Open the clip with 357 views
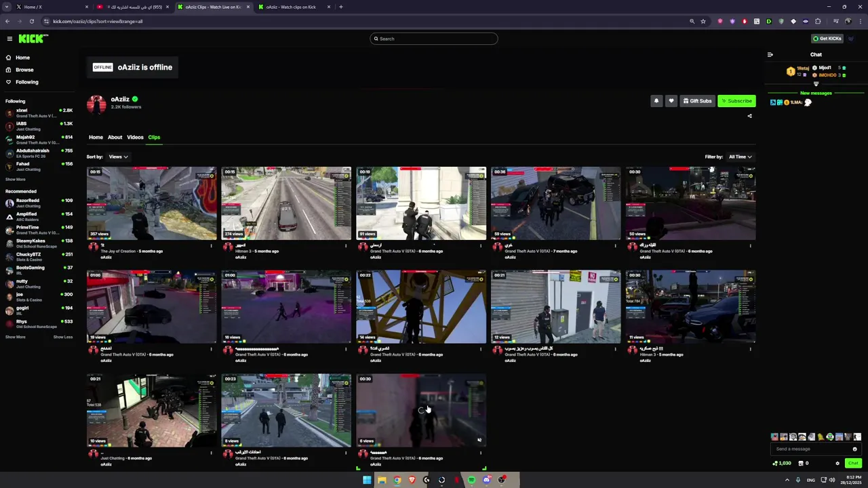Viewport: 868px width, 488px height. tap(151, 203)
